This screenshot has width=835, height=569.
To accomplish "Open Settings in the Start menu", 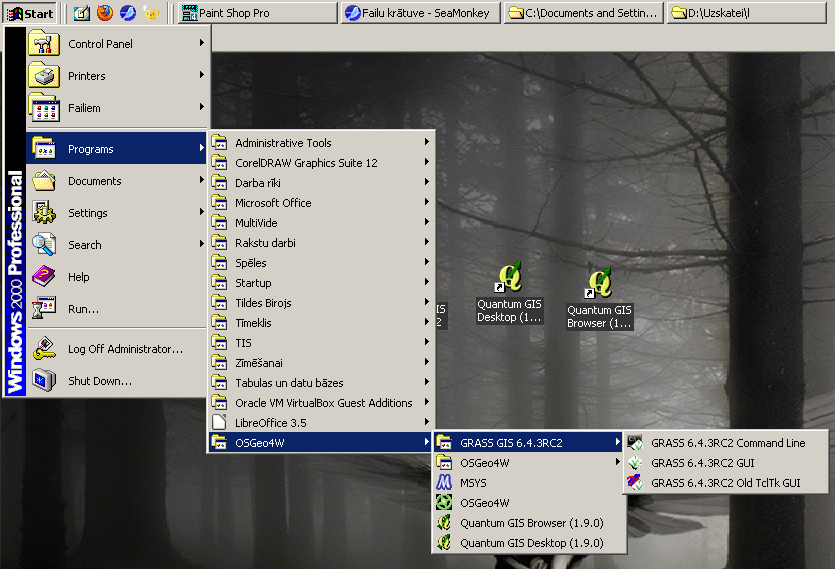I will pyautogui.click(x=116, y=213).
